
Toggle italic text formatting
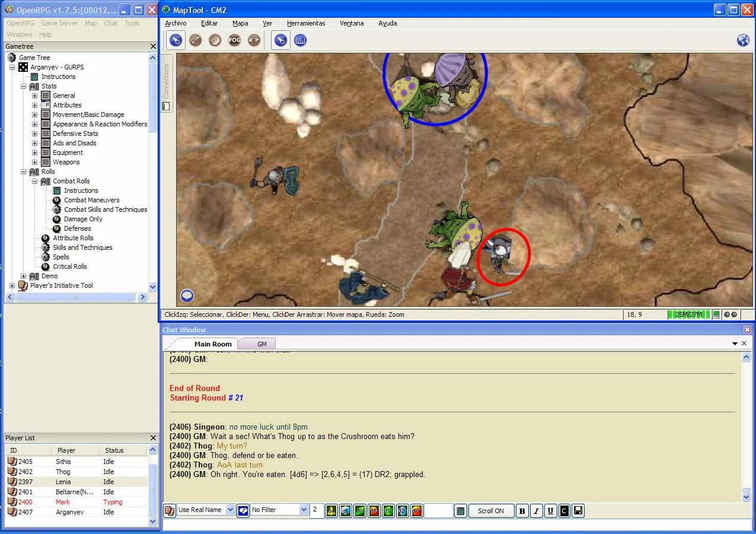pyautogui.click(x=536, y=510)
